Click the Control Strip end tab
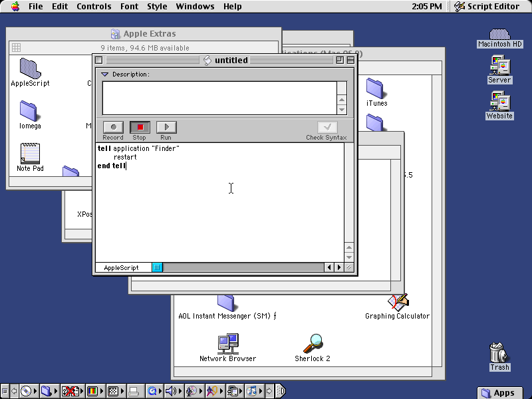This screenshot has width=532, height=399. (x=280, y=391)
